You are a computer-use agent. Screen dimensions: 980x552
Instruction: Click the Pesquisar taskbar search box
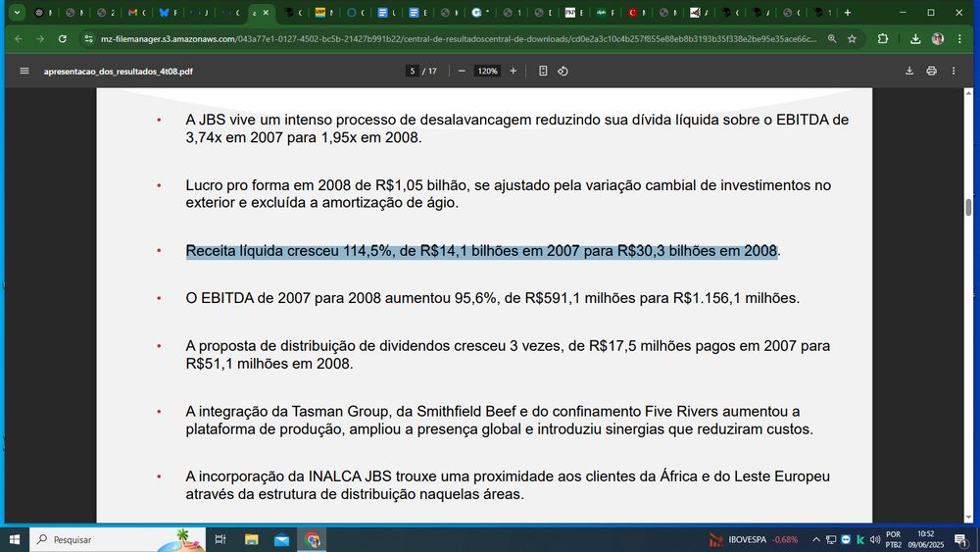point(118,539)
